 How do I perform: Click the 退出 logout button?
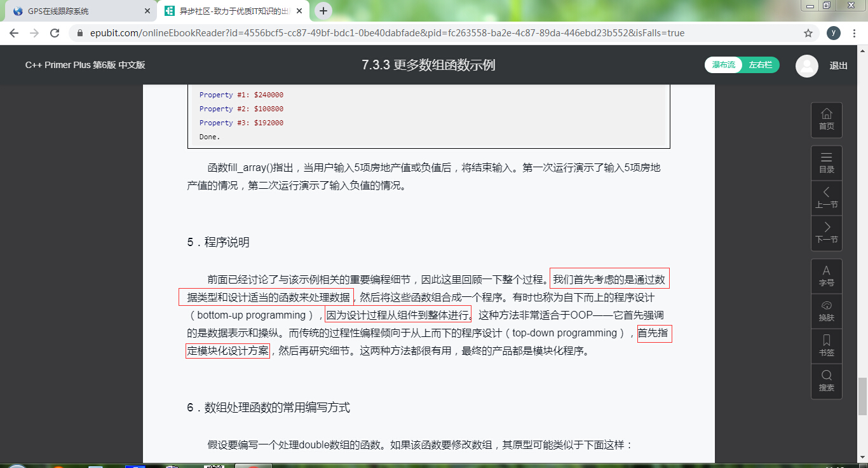[x=839, y=65]
